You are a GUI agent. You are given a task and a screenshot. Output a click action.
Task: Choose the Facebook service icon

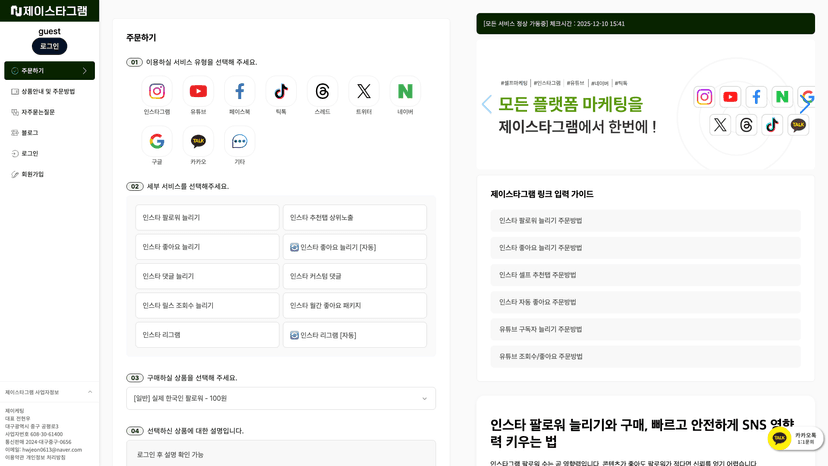coord(240,91)
